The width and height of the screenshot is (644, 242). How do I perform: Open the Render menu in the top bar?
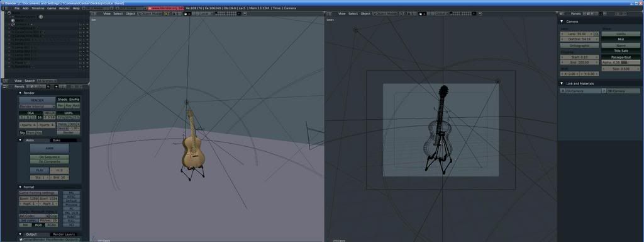[x=65, y=8]
